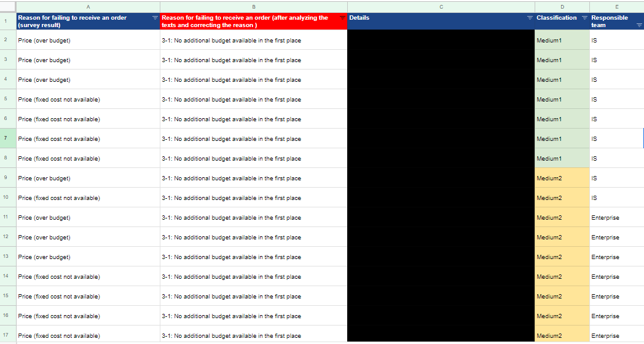The width and height of the screenshot is (644, 344).
Task: Select row 12 header number
Action: pos(8,237)
